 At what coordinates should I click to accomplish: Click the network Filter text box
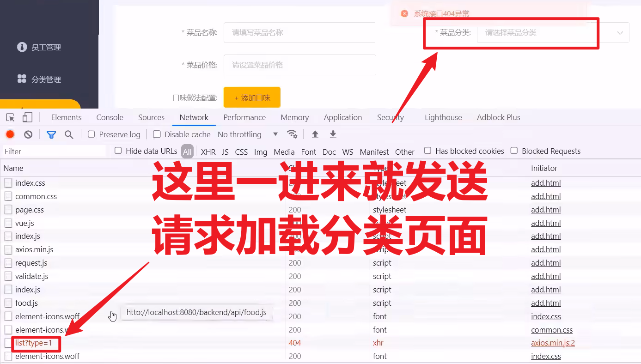click(55, 152)
